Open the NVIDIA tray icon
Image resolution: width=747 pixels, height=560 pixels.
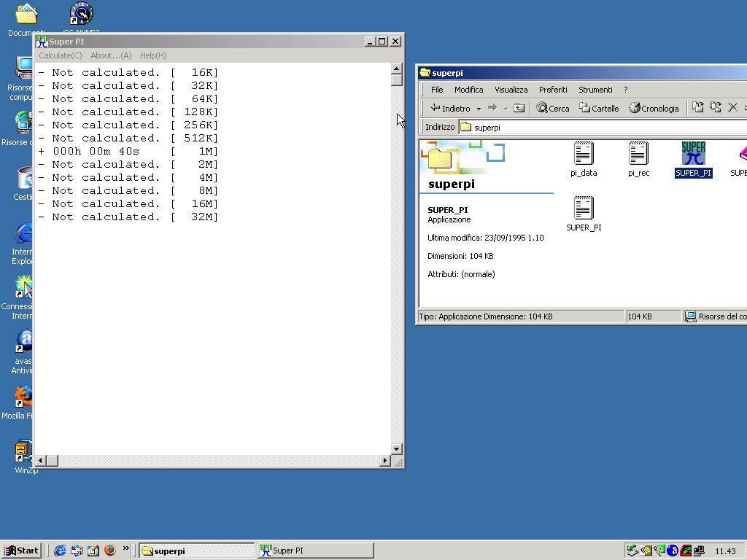pos(646,551)
